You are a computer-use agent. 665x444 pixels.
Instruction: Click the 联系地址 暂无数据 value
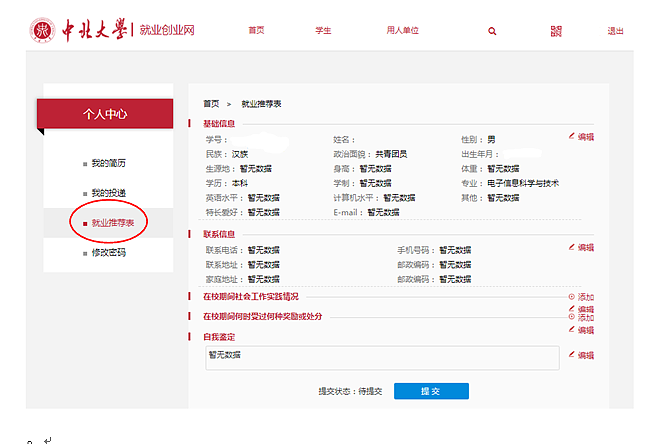point(263,265)
